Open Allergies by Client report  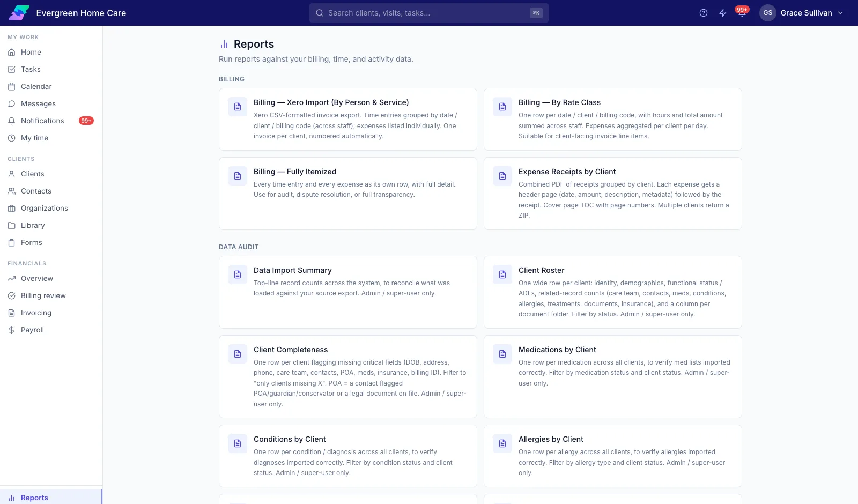[613, 456]
